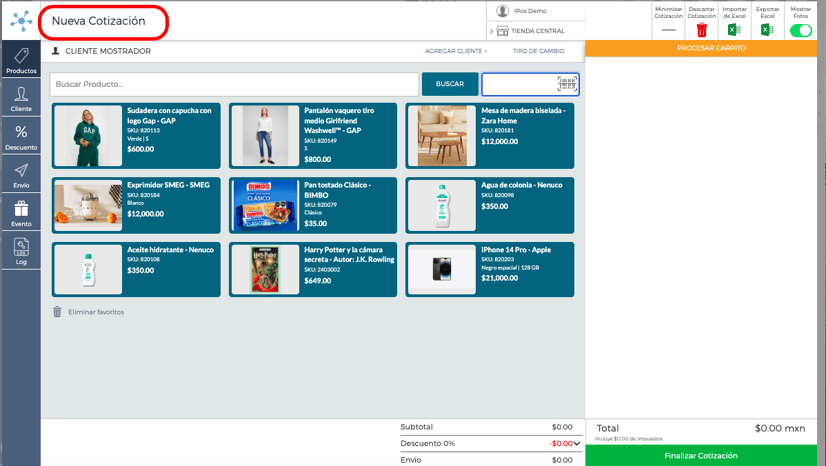Viewport: 826px width, 466px height.
Task: Toggle the Mostrar Fotos switch
Action: [801, 31]
